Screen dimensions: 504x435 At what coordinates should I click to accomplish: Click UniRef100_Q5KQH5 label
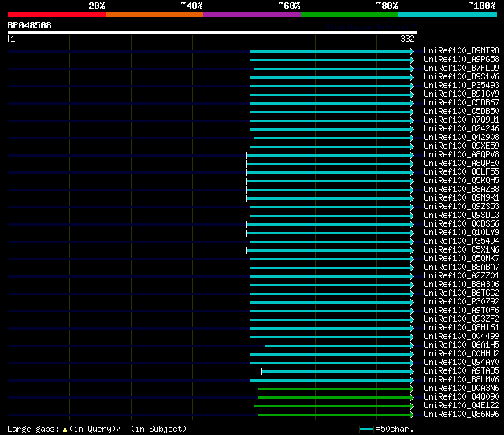(x=461, y=181)
